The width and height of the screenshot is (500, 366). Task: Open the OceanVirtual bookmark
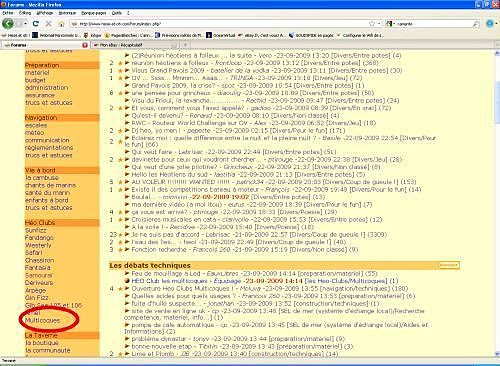[221, 35]
